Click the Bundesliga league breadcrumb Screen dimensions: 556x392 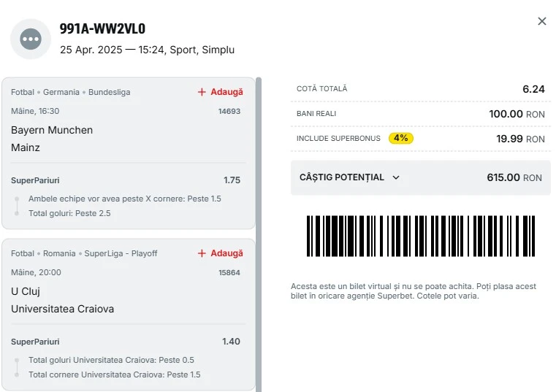pos(109,92)
